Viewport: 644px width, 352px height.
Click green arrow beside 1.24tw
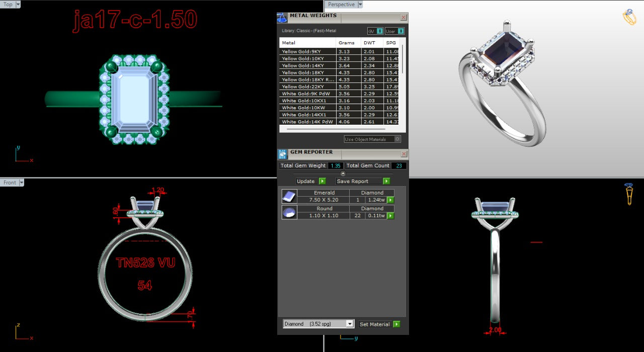pos(390,200)
